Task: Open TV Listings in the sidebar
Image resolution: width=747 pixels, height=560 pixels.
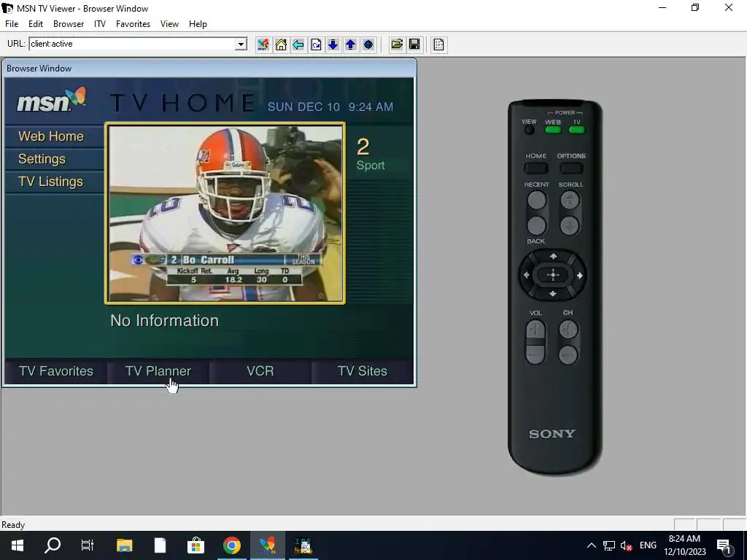Action: 50,182
